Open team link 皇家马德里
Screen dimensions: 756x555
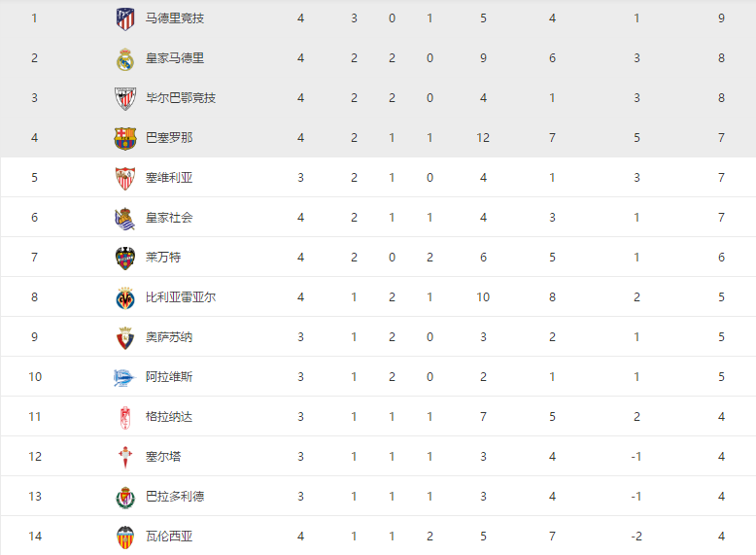175,58
